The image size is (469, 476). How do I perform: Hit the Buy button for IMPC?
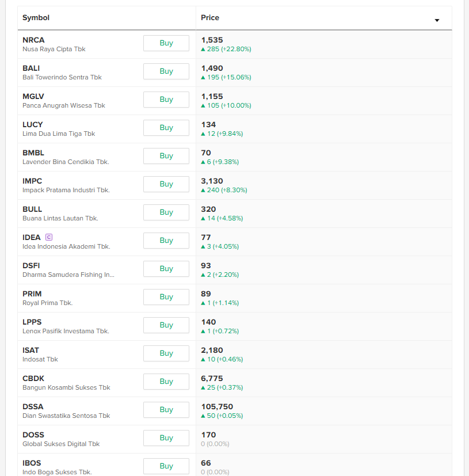166,184
